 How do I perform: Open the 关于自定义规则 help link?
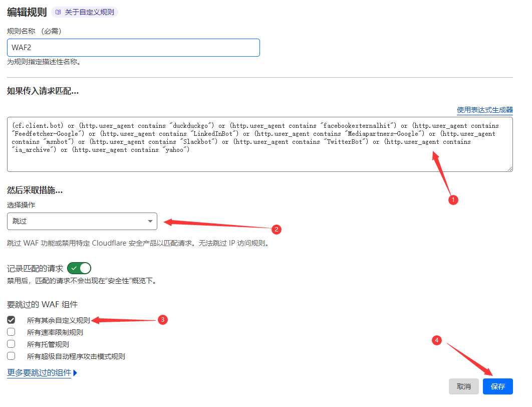click(89, 12)
